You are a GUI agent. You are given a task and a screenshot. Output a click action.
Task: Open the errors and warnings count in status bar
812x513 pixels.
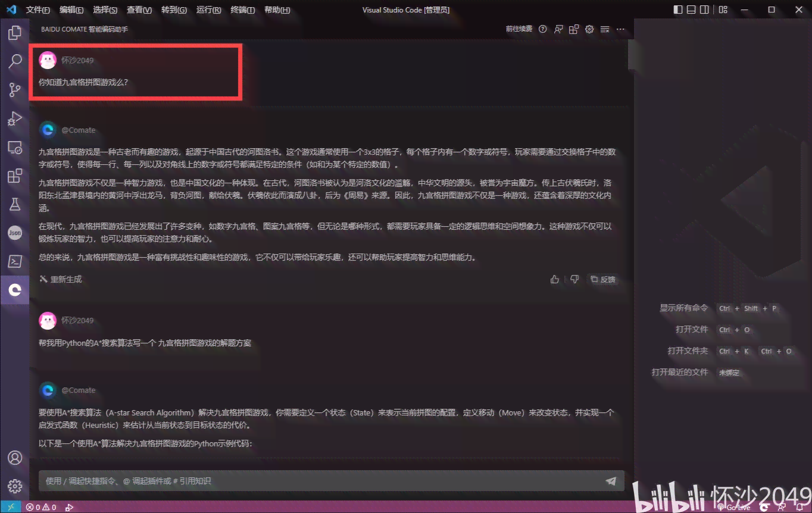click(x=41, y=507)
